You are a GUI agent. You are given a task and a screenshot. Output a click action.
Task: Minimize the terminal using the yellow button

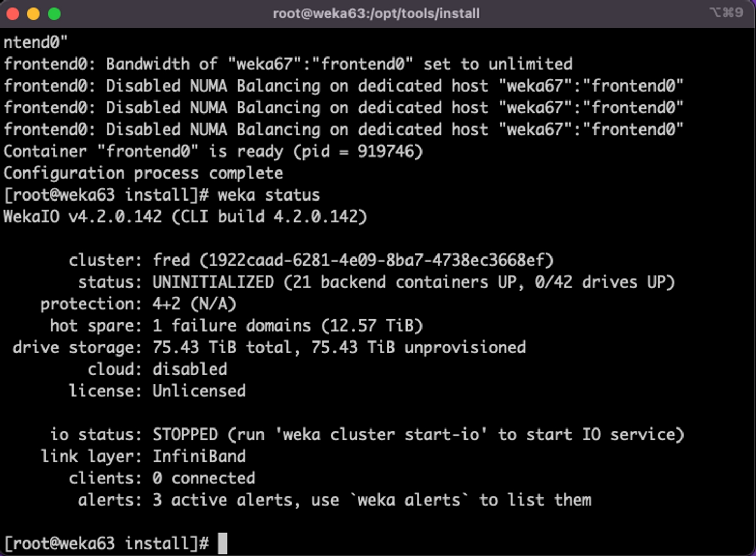point(34,14)
